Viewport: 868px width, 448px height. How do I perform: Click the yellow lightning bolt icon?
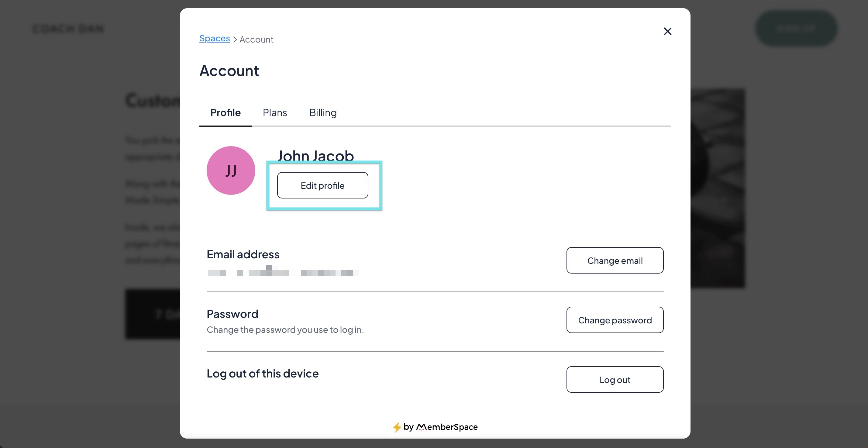[x=397, y=427]
